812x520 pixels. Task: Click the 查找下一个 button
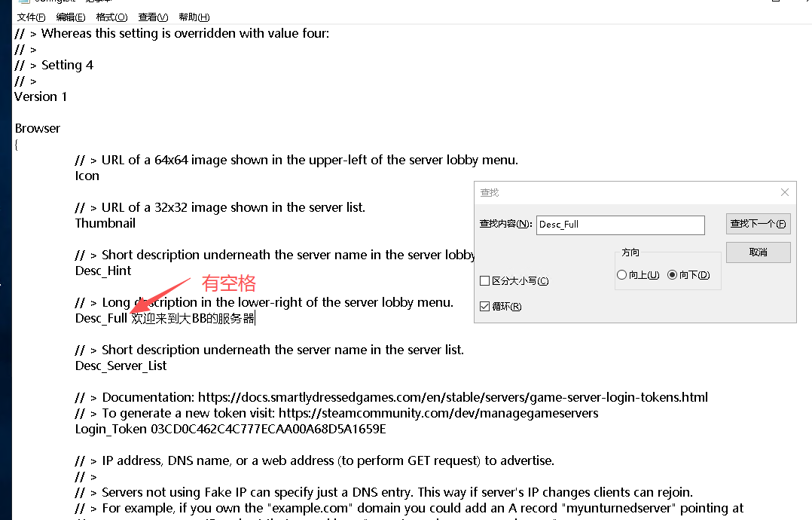click(x=758, y=224)
